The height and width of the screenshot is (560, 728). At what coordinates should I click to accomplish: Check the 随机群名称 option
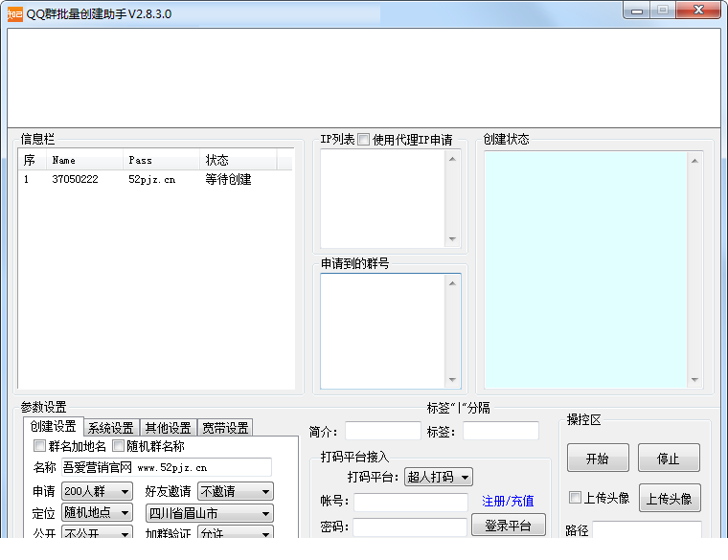119,446
